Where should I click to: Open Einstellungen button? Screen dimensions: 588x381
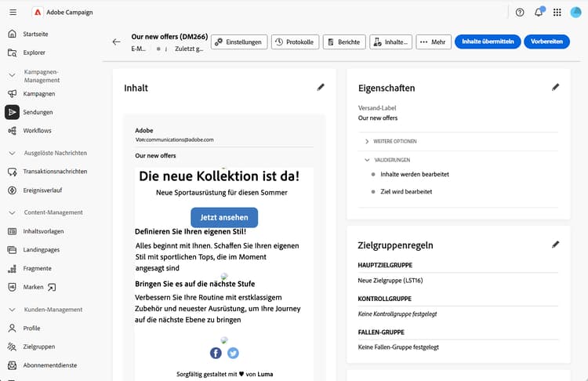pos(239,42)
